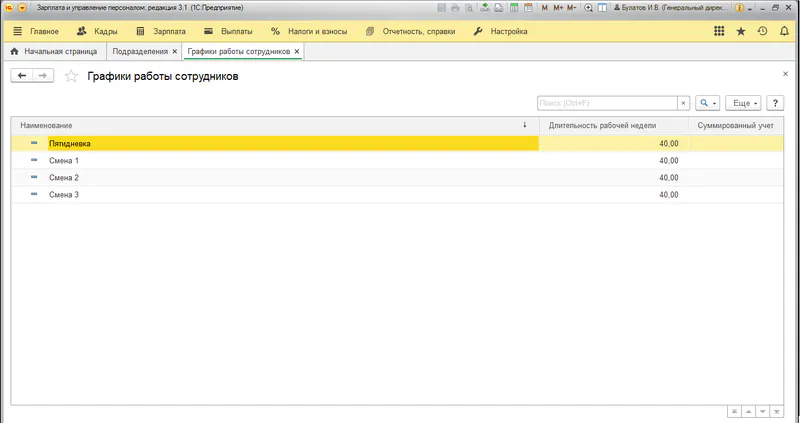Open the history clock icon
Screen dimensions: 800x423
[762, 31]
